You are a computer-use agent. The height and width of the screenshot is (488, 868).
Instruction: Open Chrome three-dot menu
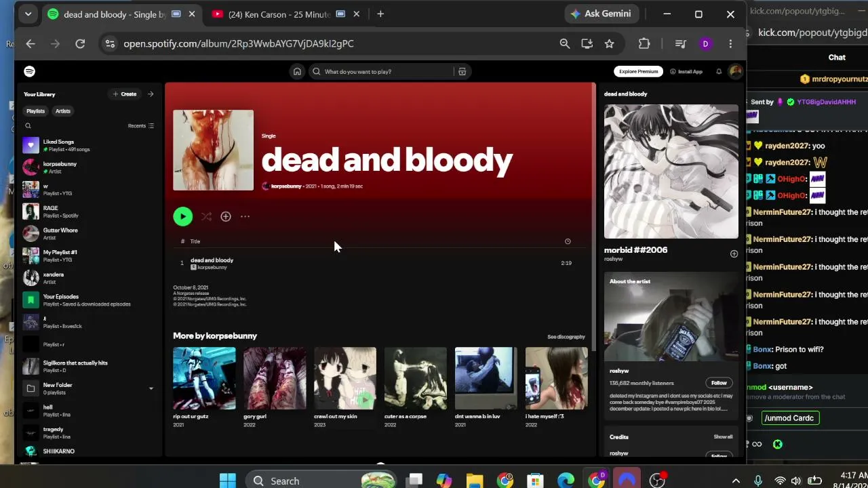[730, 43]
